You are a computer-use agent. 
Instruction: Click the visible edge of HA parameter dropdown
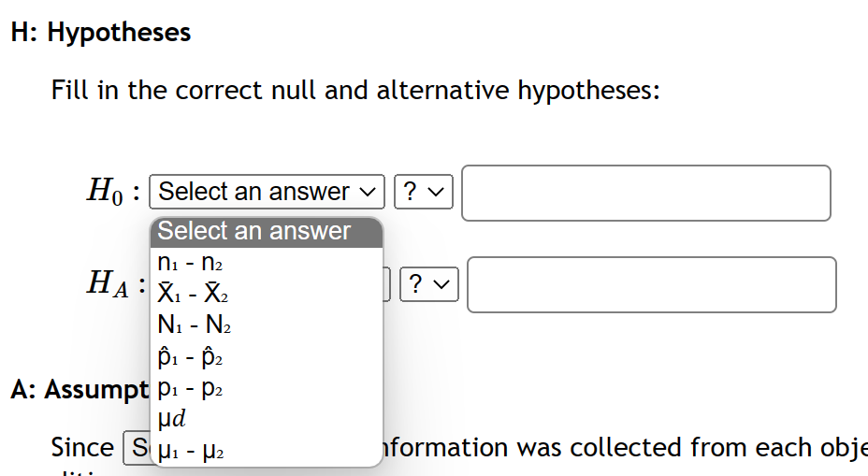[x=386, y=283]
